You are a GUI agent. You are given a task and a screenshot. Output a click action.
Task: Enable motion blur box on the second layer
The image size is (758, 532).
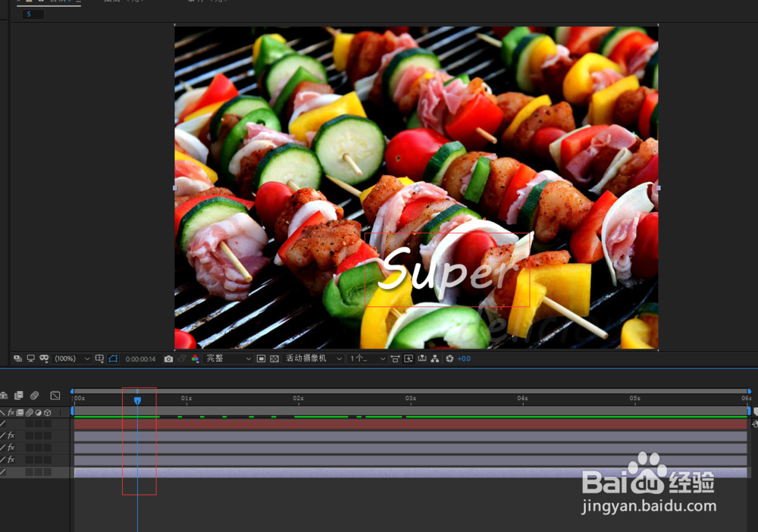click(x=30, y=435)
